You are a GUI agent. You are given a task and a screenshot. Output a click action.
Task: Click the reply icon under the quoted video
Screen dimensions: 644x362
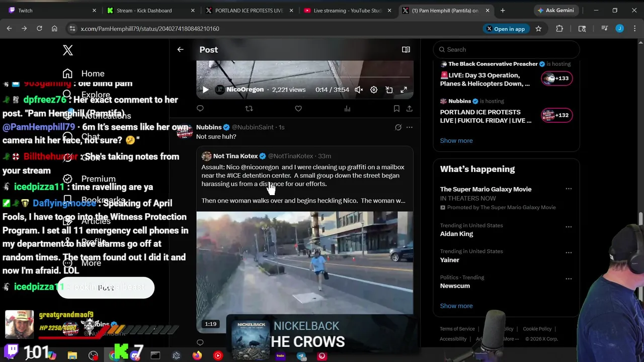pos(200,342)
